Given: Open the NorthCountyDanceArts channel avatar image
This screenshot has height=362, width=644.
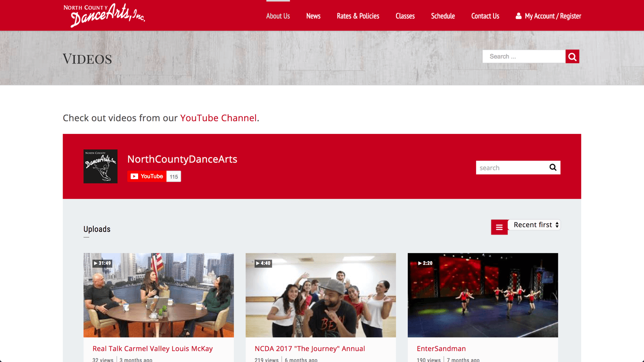Looking at the screenshot, I should point(100,166).
